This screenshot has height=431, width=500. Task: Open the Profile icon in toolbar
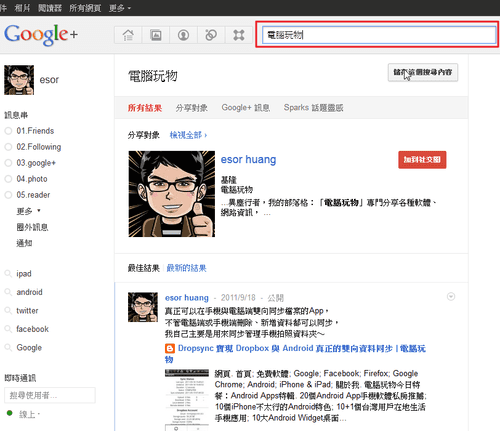click(183, 35)
